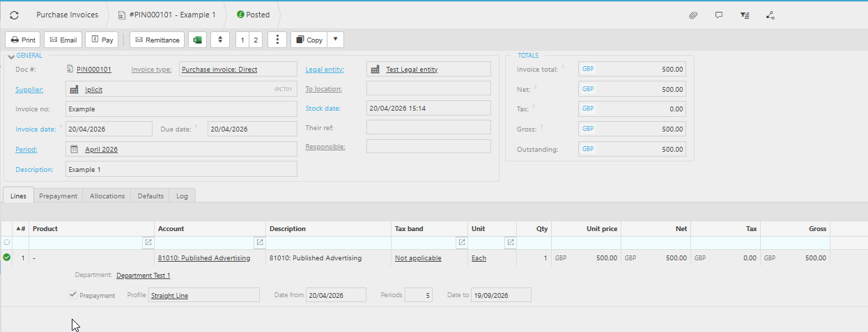Open the Each unit link

coord(479,258)
